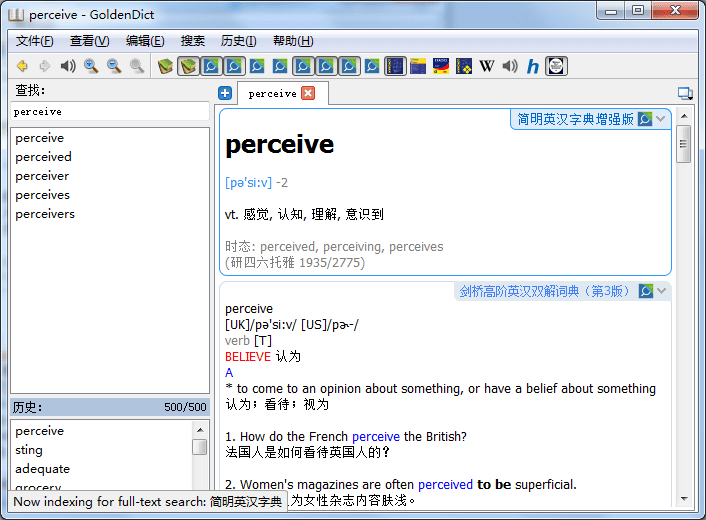Open the 文件(F) menu
Viewport: 706px width, 520px height.
pyautogui.click(x=34, y=41)
